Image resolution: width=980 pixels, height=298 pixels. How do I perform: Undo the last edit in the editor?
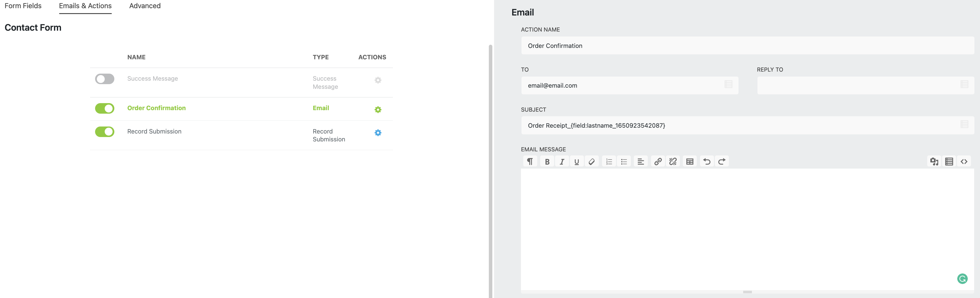(706, 161)
